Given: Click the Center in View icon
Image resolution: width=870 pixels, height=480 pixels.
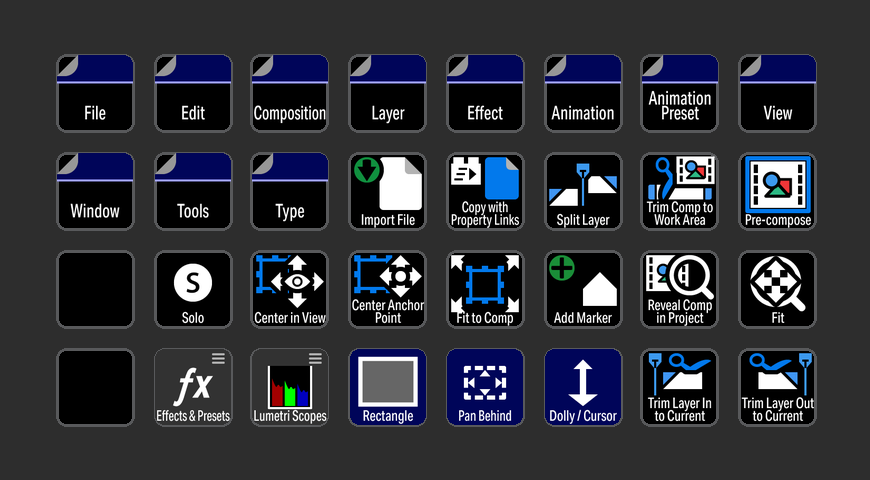Looking at the screenshot, I should [x=290, y=289].
